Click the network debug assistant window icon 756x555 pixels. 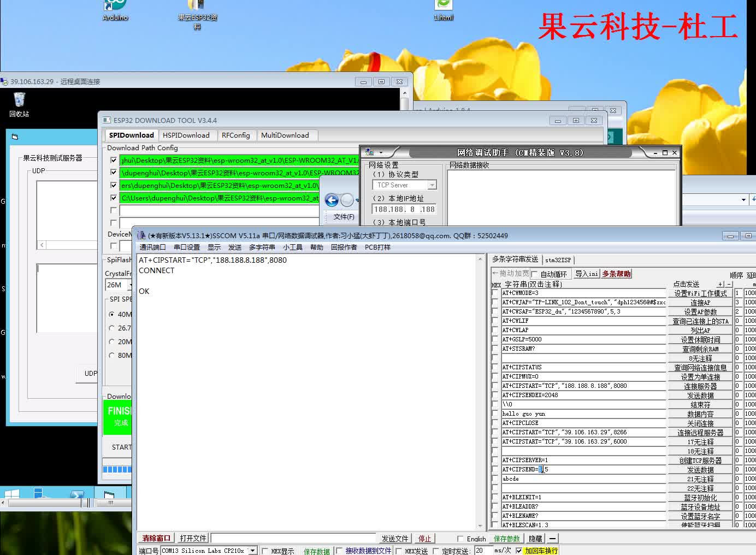(x=370, y=152)
